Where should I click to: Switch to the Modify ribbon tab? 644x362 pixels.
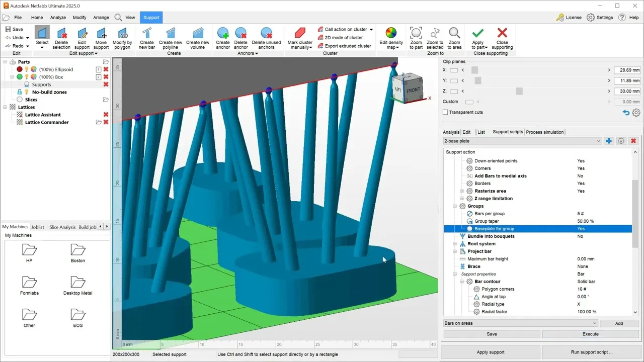coord(79,18)
